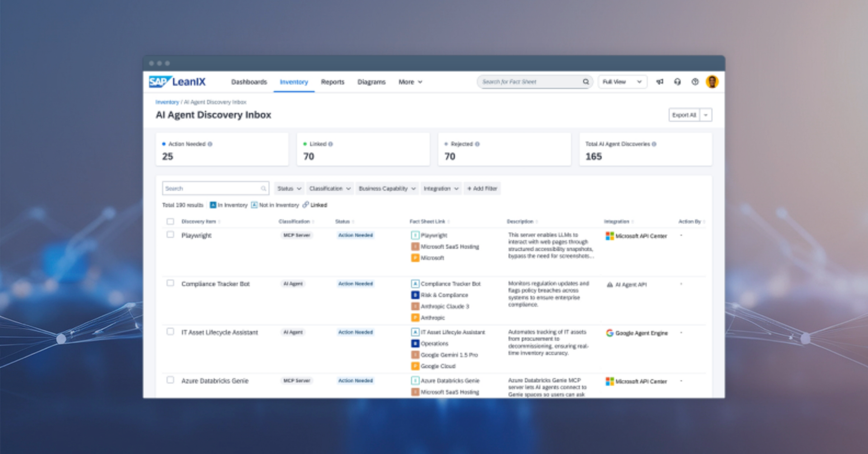Select the Inventory tab
Image resolution: width=868 pixels, height=454 pixels.
[294, 82]
